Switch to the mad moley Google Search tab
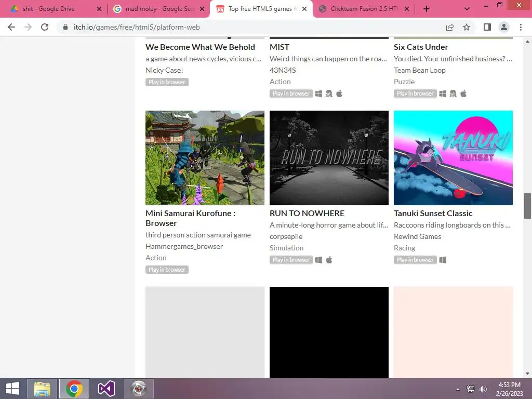 (158, 9)
